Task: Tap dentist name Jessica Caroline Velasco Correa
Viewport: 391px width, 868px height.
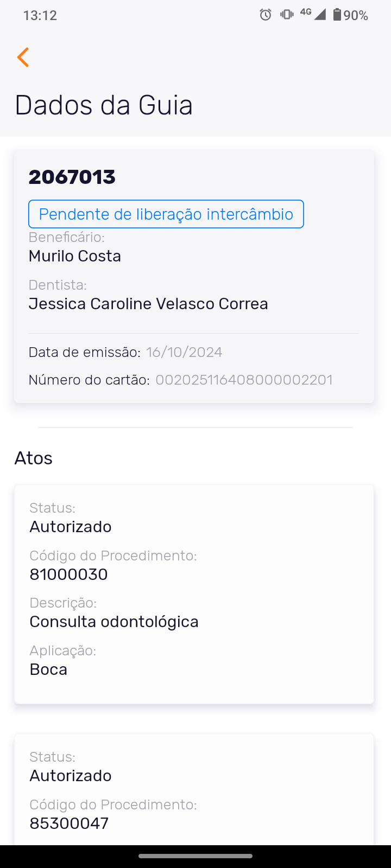Action: 148,304
